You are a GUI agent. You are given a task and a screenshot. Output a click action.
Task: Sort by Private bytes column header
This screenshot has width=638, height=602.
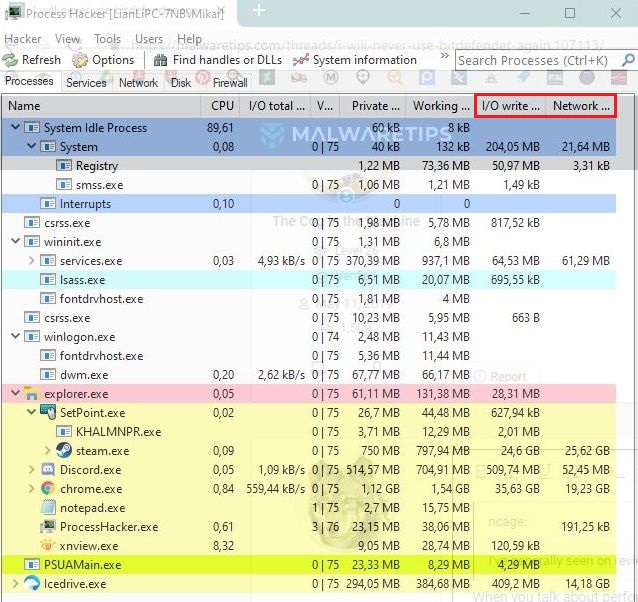coord(373,106)
